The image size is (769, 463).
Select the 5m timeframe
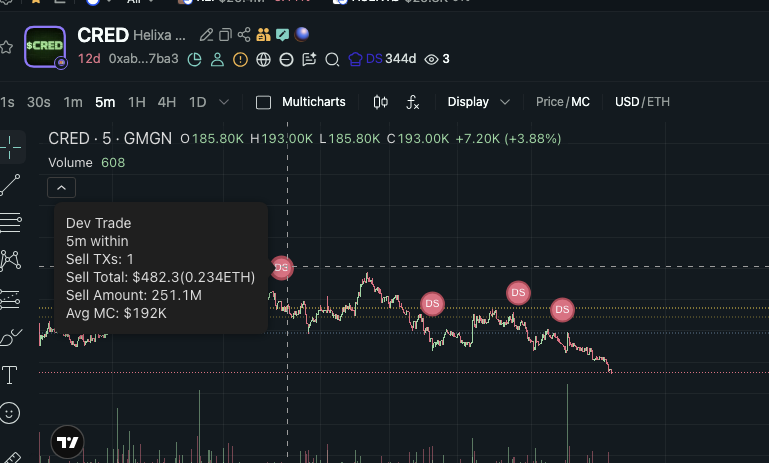tap(105, 102)
